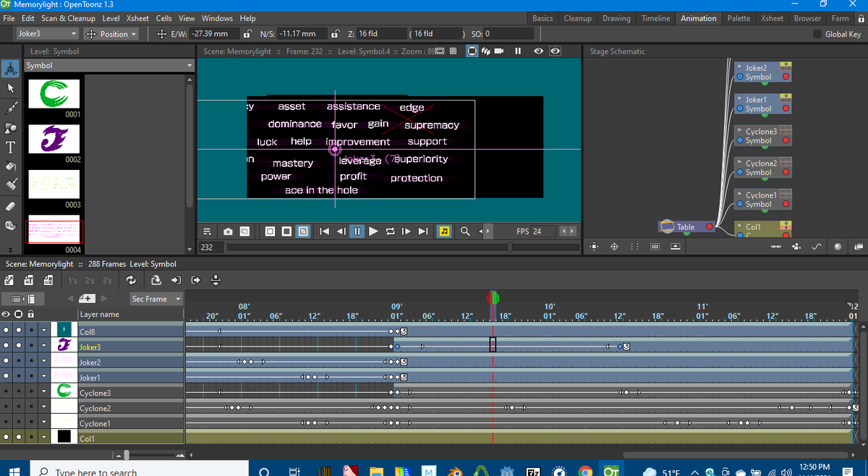The image size is (868, 476).
Task: Switch to the Browser room tab
Action: point(807,18)
